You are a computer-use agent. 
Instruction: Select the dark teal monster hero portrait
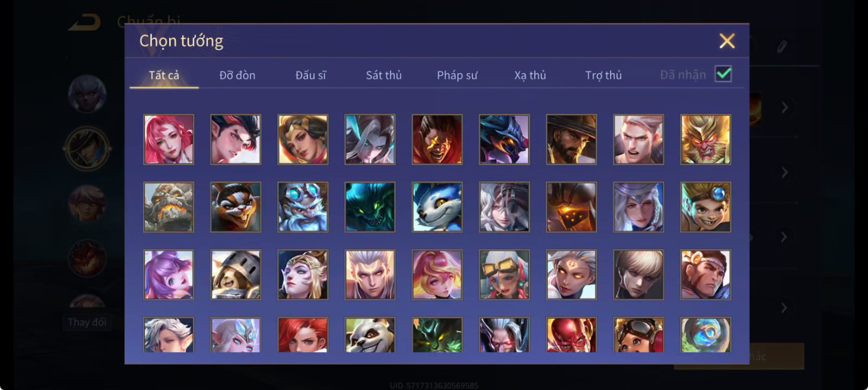coord(370,207)
